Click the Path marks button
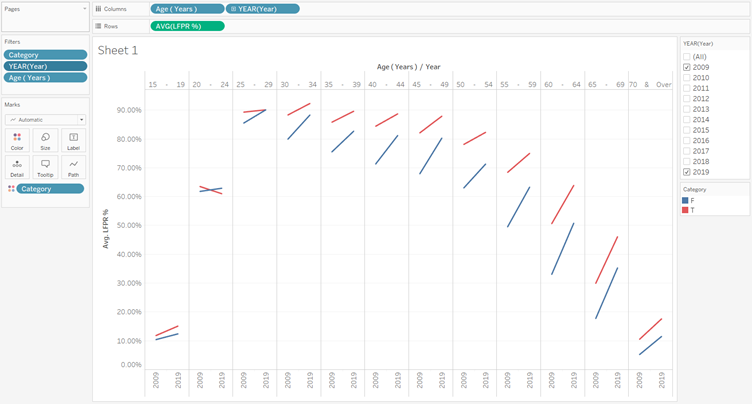 73,167
